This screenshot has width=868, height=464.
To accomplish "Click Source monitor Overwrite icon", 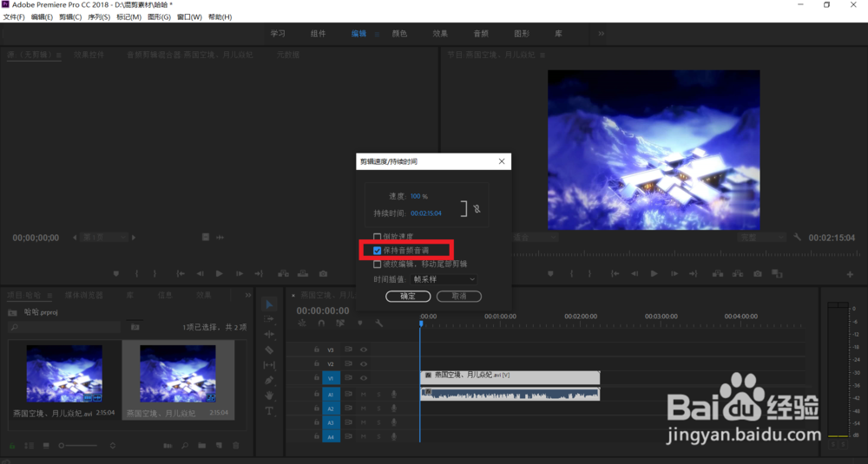I will [303, 274].
